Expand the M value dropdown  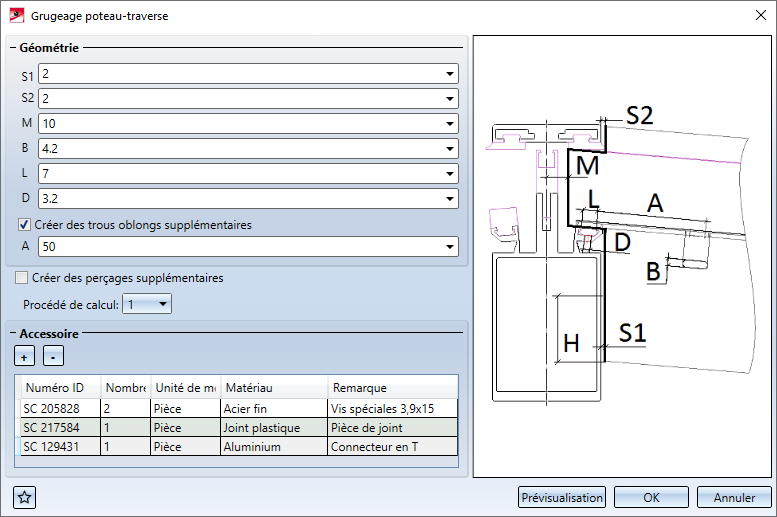(x=449, y=124)
